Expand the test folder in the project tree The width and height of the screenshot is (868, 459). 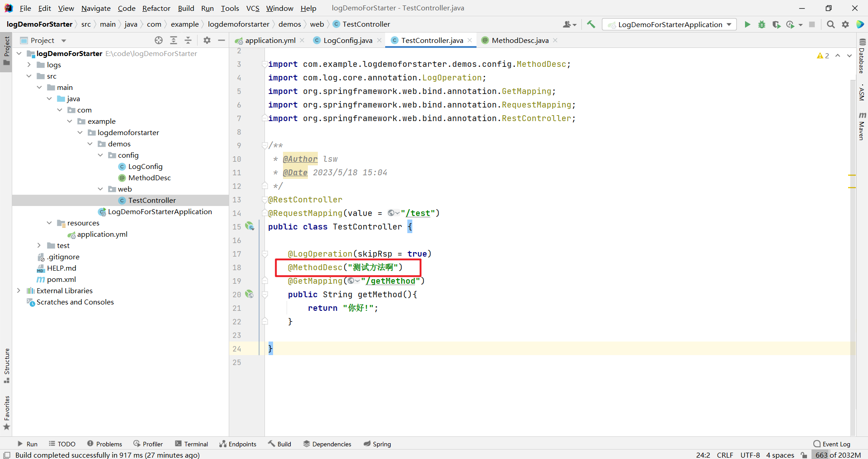click(x=39, y=245)
